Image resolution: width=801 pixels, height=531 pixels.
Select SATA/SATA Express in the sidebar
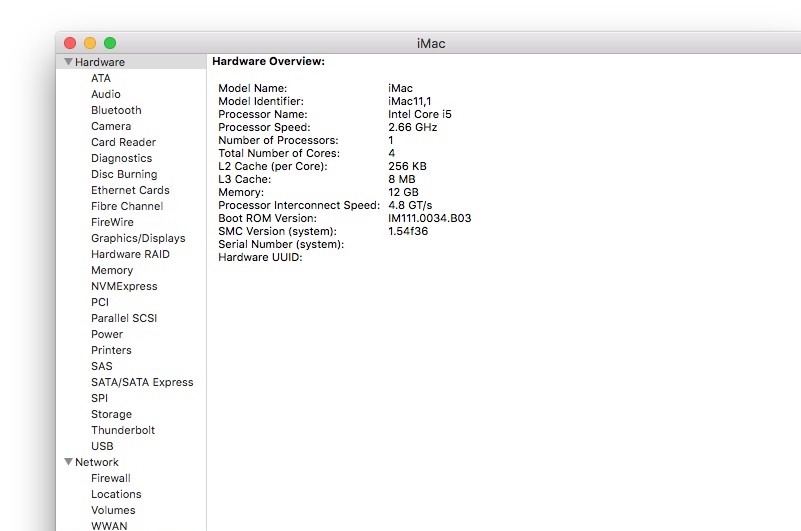click(x=142, y=382)
